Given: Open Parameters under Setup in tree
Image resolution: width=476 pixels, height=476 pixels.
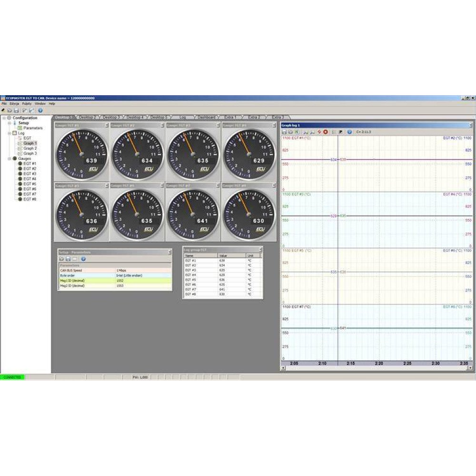Looking at the screenshot, I should tap(32, 128).
